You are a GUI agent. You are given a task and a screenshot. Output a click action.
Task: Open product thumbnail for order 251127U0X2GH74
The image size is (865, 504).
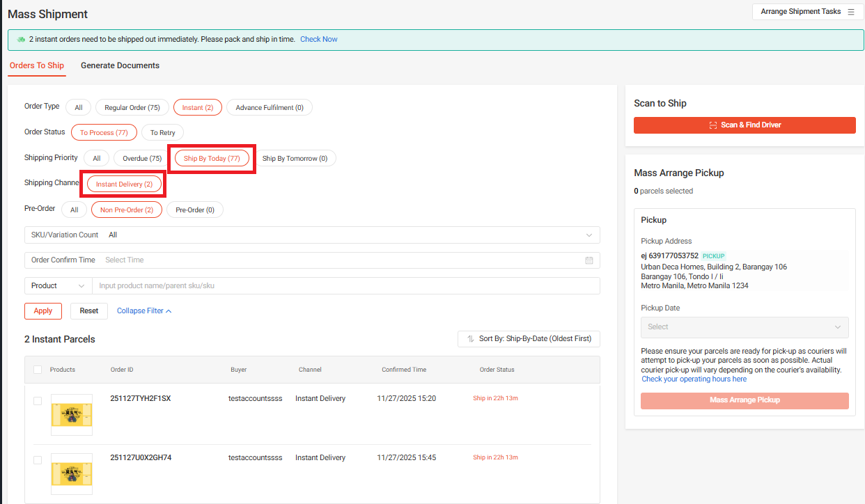pos(72,474)
